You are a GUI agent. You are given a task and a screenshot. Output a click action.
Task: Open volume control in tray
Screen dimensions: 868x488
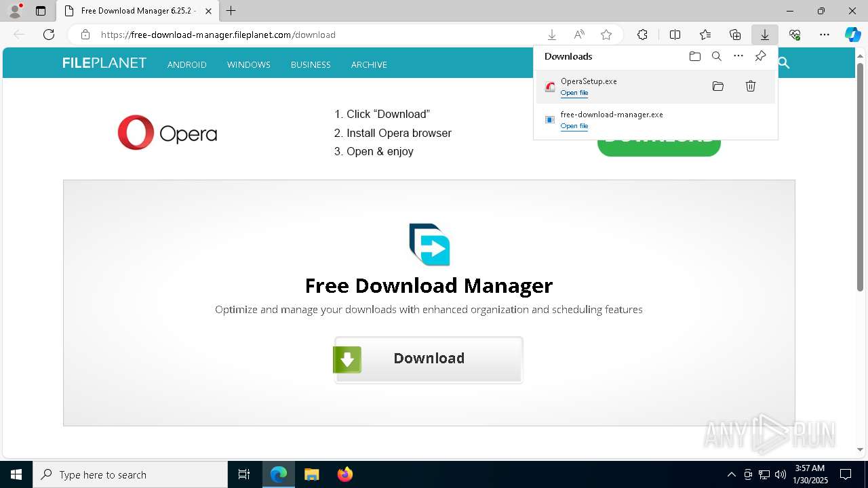780,474
